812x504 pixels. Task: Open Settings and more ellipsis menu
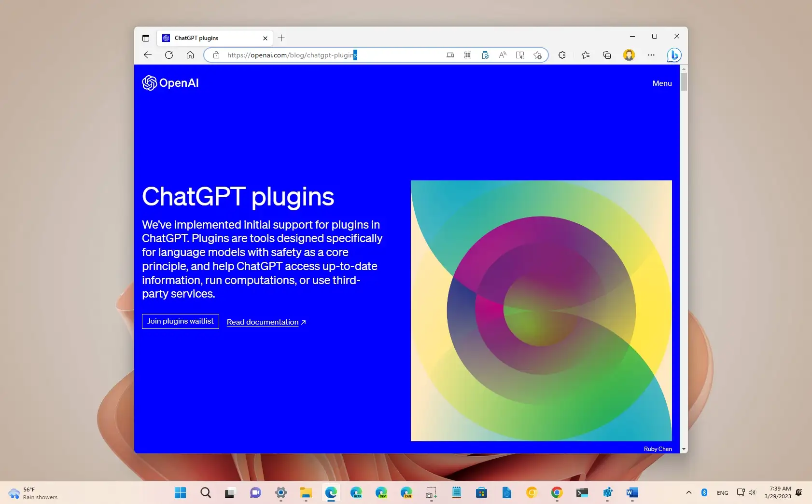pos(651,55)
